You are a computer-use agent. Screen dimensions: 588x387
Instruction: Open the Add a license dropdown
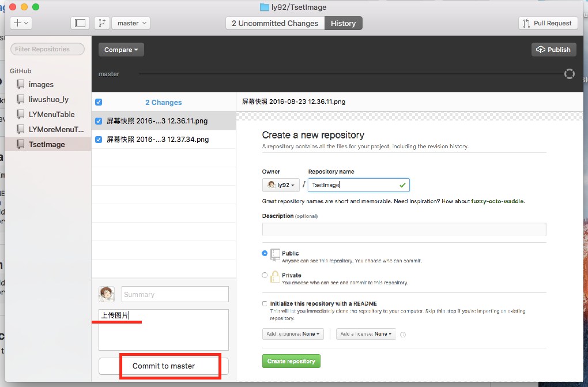[366, 334]
